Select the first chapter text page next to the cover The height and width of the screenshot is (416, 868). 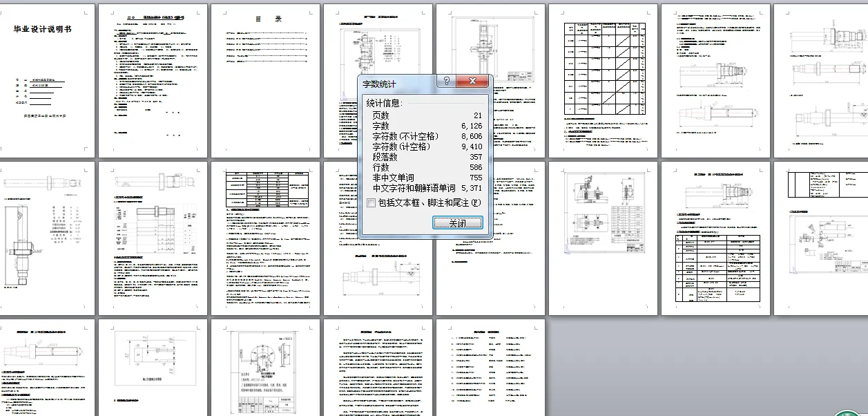click(153, 79)
